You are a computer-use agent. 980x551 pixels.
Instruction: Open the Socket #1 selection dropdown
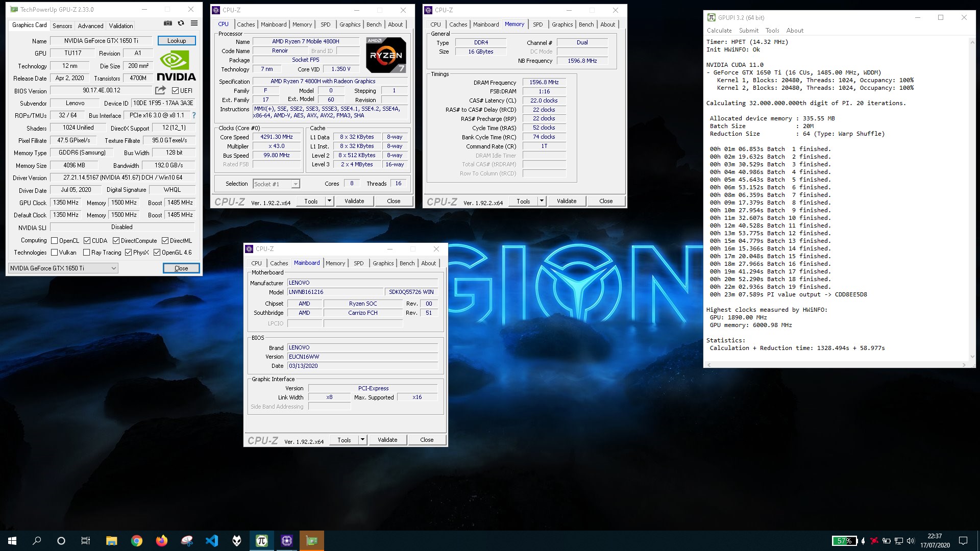276,184
